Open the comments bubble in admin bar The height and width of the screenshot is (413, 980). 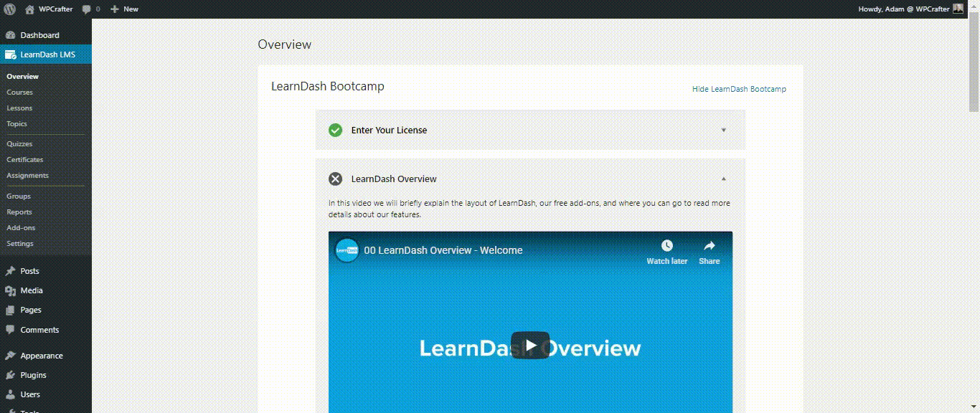click(91, 9)
